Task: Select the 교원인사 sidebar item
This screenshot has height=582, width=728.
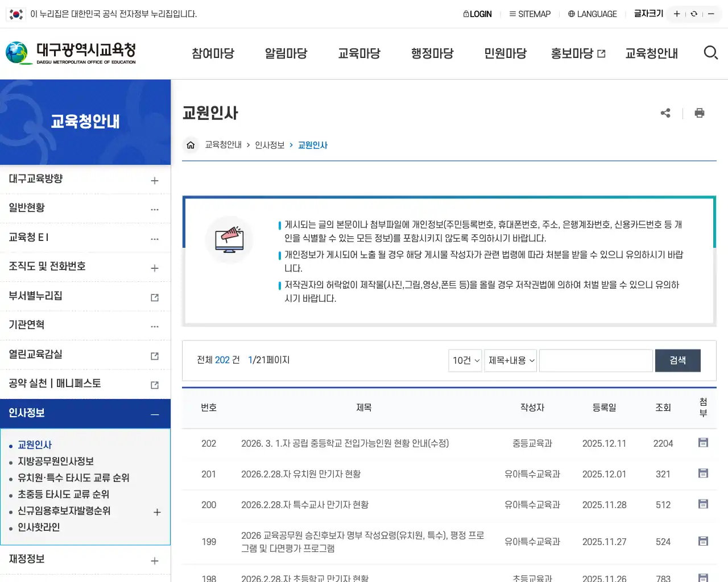Action: pyautogui.click(x=35, y=446)
